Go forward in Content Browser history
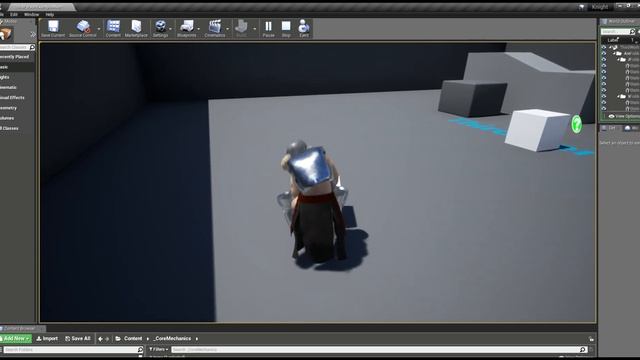 (107, 339)
